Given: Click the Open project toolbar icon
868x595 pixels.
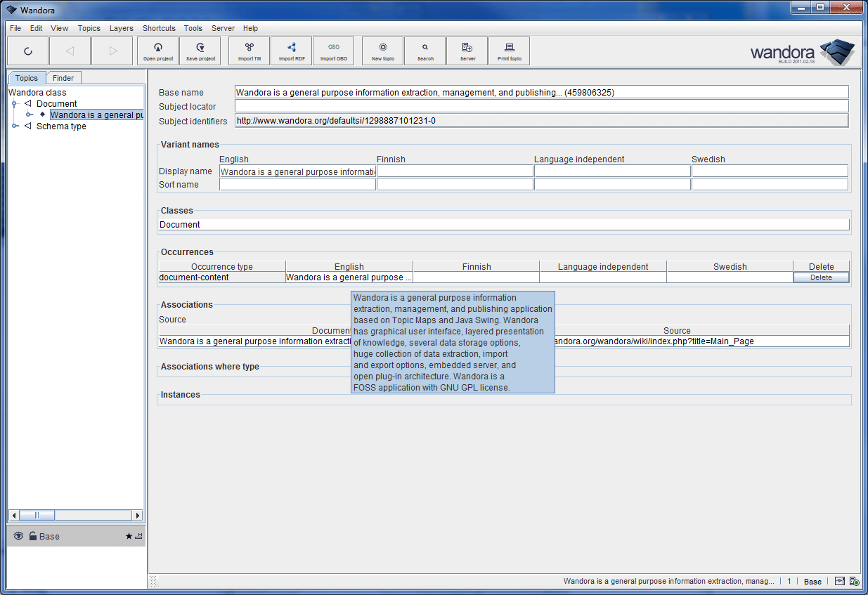Looking at the screenshot, I should [x=158, y=51].
